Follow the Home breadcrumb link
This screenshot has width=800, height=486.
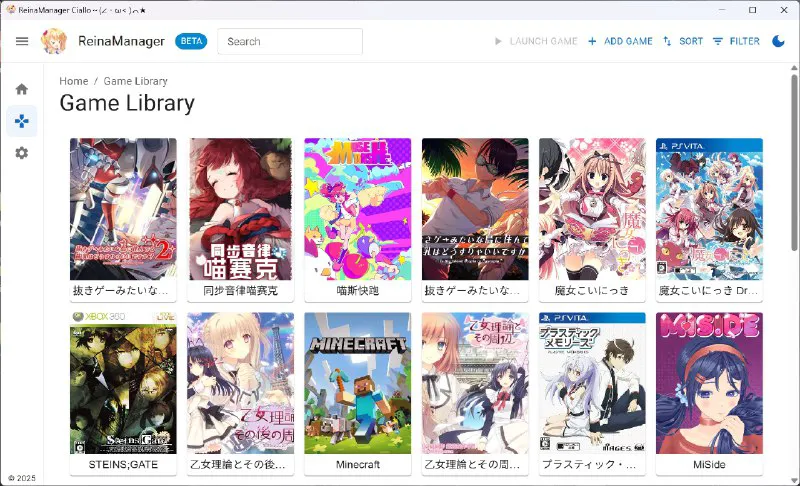(73, 81)
